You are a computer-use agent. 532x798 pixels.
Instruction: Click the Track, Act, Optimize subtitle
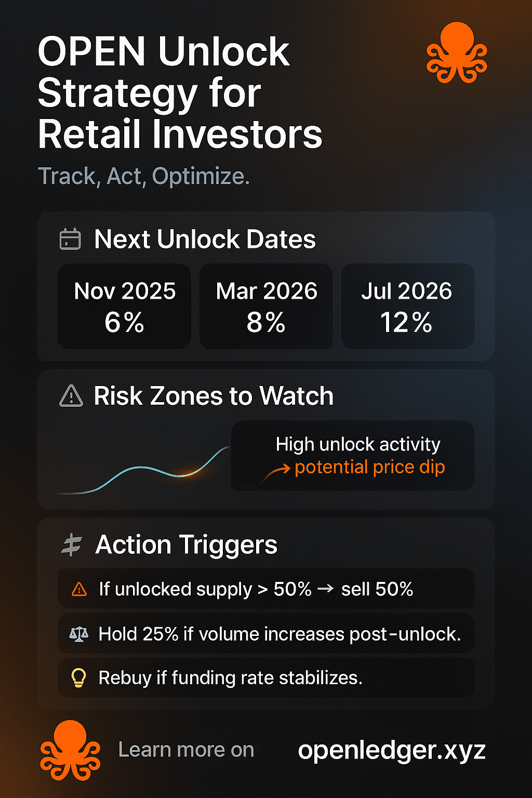point(144,177)
